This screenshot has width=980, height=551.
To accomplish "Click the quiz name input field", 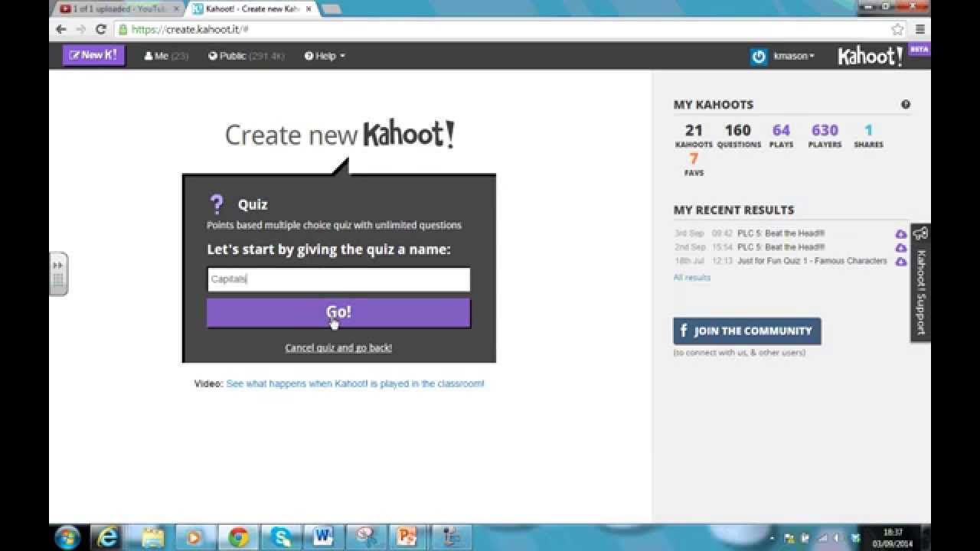I will click(x=338, y=279).
